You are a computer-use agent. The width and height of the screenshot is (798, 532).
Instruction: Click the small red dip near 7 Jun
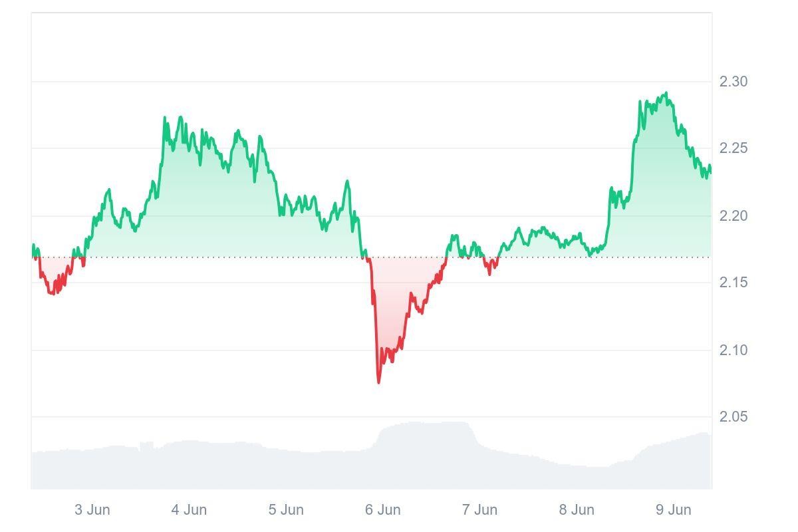point(490,273)
